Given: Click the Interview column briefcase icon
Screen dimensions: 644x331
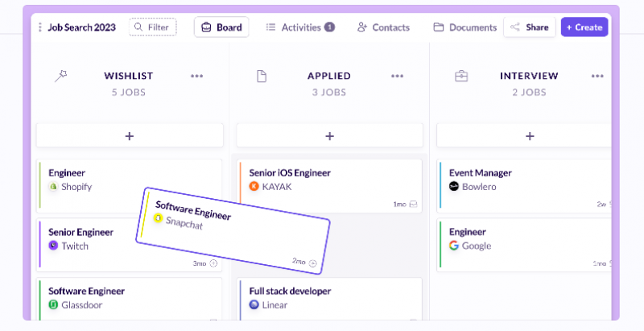Looking at the screenshot, I should (461, 77).
